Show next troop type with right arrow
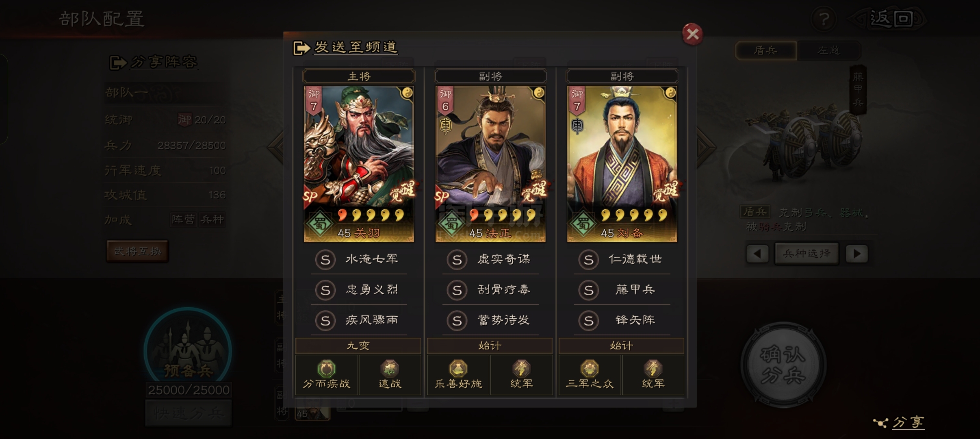This screenshot has height=439, width=980. tap(857, 254)
